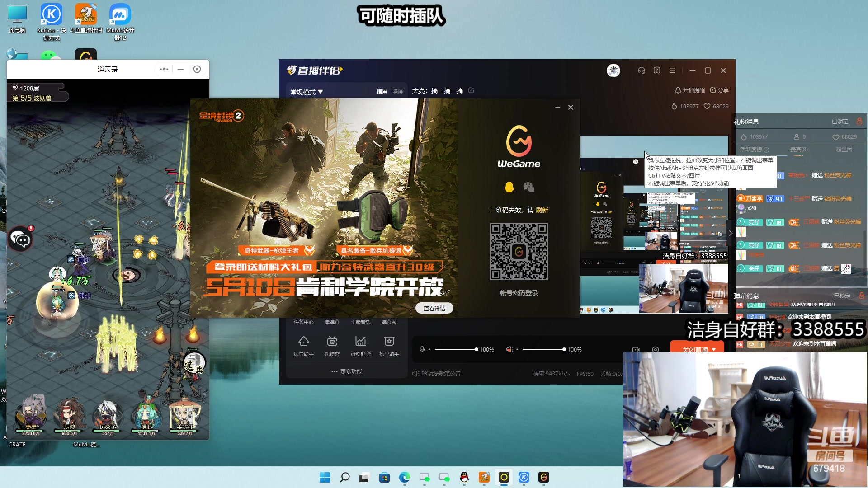
Task: Adjust the microphone volume slider
Action: click(x=456, y=349)
